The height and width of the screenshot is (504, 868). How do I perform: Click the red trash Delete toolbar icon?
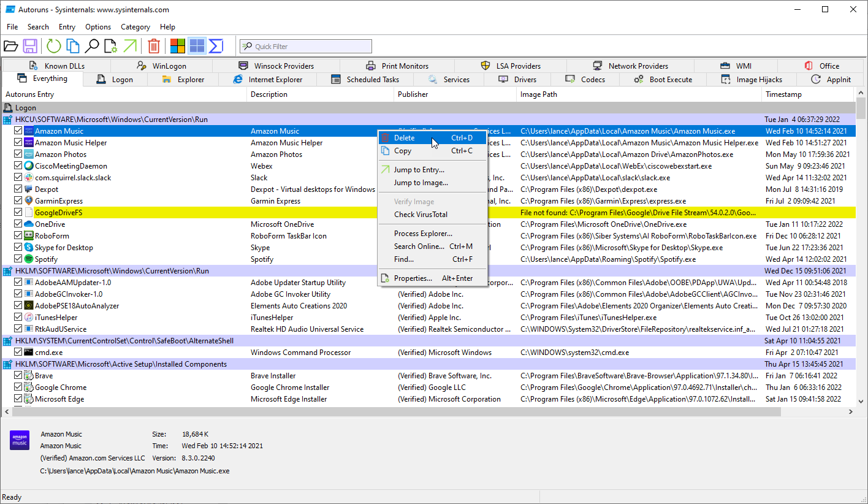point(154,46)
